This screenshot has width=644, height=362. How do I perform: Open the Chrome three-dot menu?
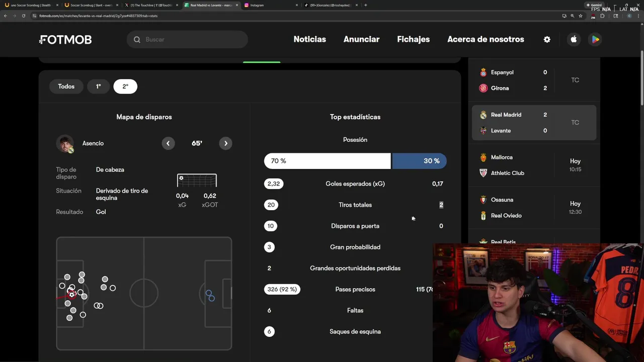click(x=638, y=16)
